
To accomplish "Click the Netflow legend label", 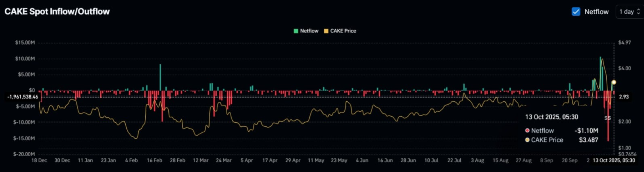I will (x=309, y=31).
